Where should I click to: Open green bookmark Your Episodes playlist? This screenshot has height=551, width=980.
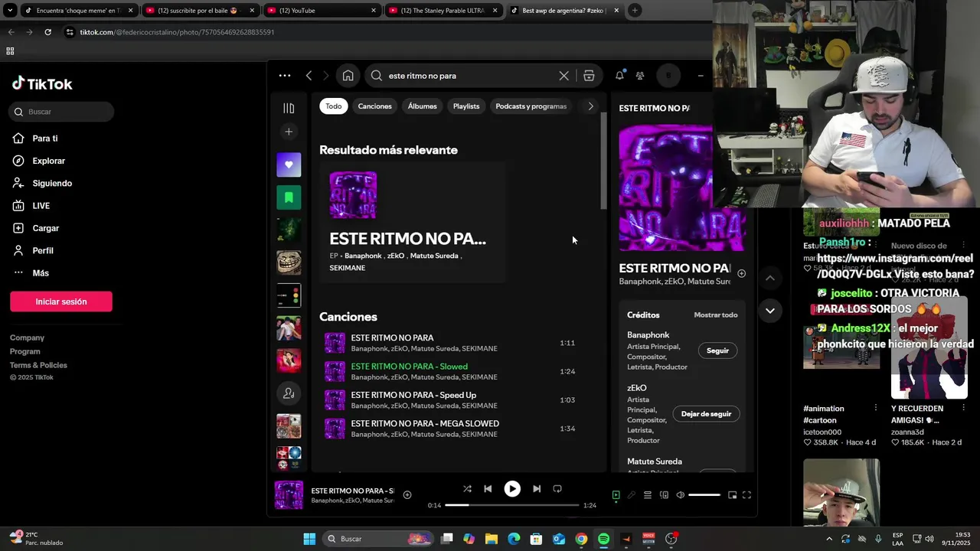[x=289, y=197]
